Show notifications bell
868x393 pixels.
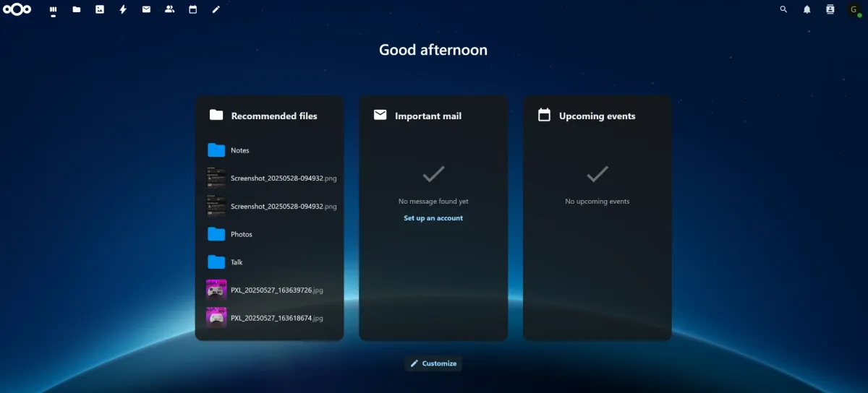tap(807, 9)
